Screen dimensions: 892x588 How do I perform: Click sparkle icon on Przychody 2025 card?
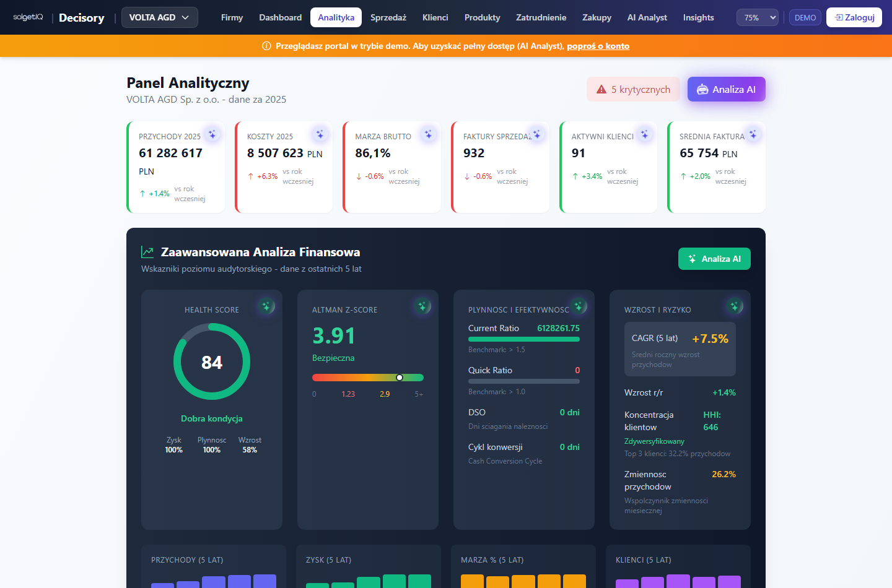pos(212,134)
